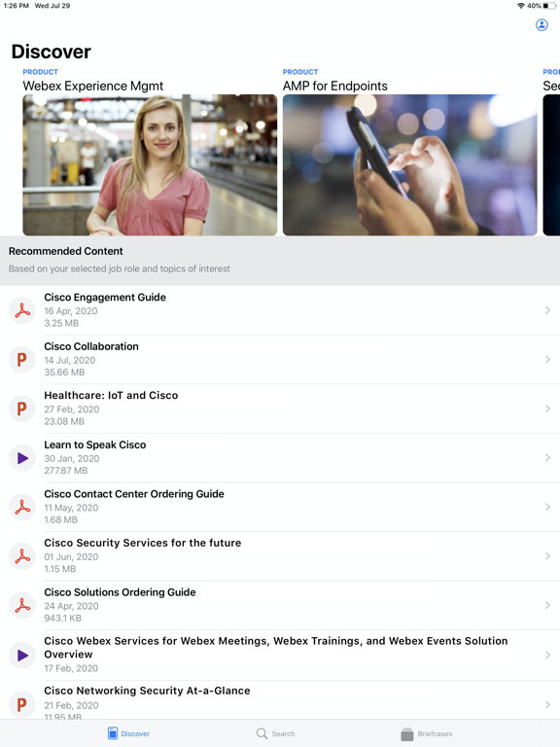Open the user profile icon

click(x=542, y=24)
